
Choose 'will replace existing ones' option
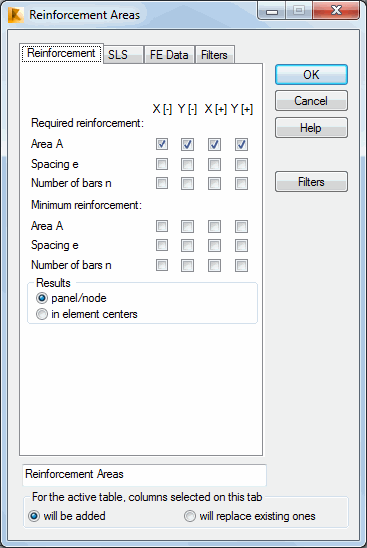pos(250,516)
